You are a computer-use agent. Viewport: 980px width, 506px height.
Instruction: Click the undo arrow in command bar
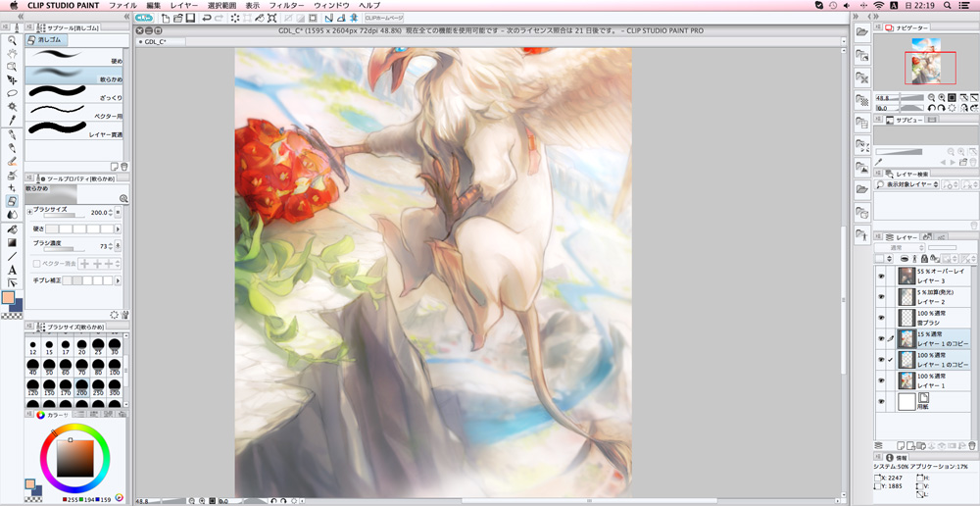pyautogui.click(x=206, y=18)
